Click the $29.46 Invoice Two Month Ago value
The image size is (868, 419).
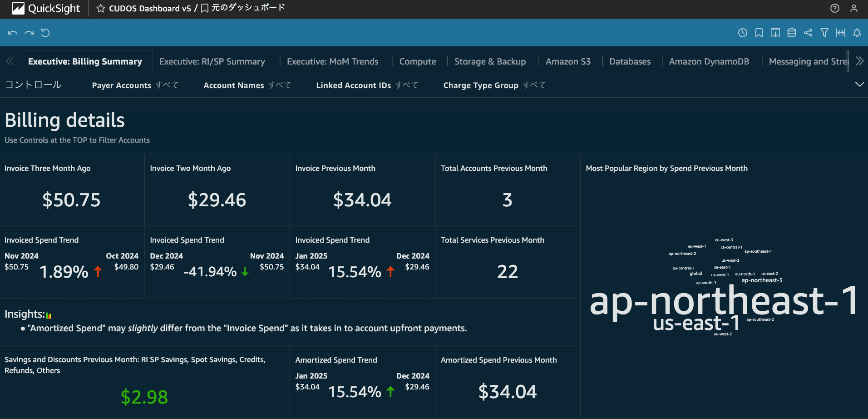[x=217, y=200]
